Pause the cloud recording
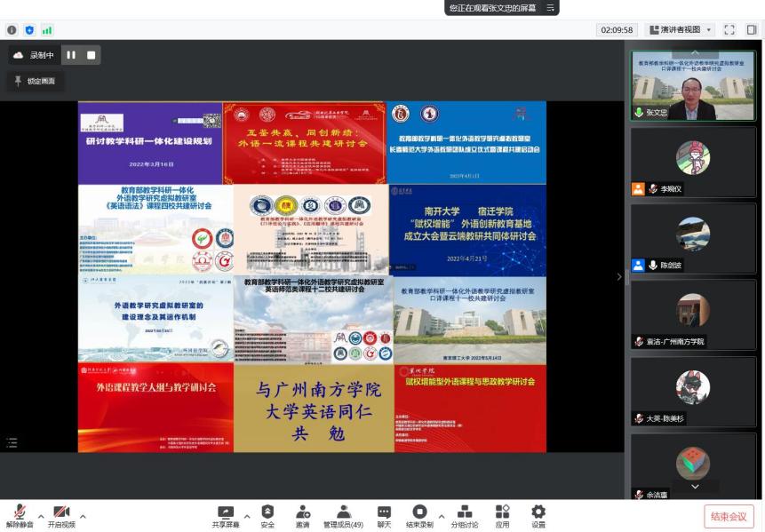 71,55
